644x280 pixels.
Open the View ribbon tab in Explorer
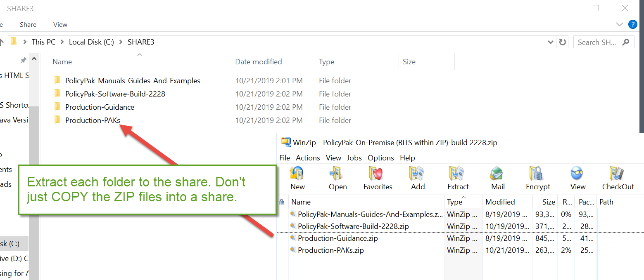tap(60, 24)
